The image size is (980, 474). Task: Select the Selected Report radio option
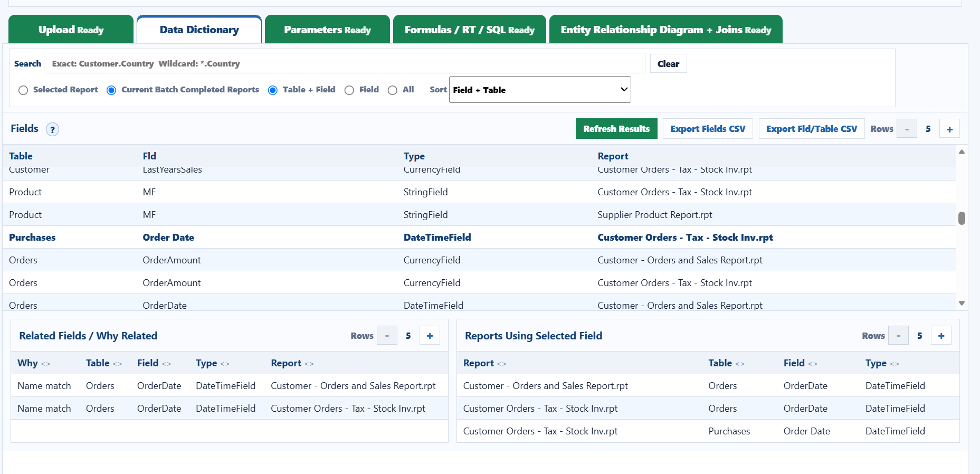pos(23,90)
